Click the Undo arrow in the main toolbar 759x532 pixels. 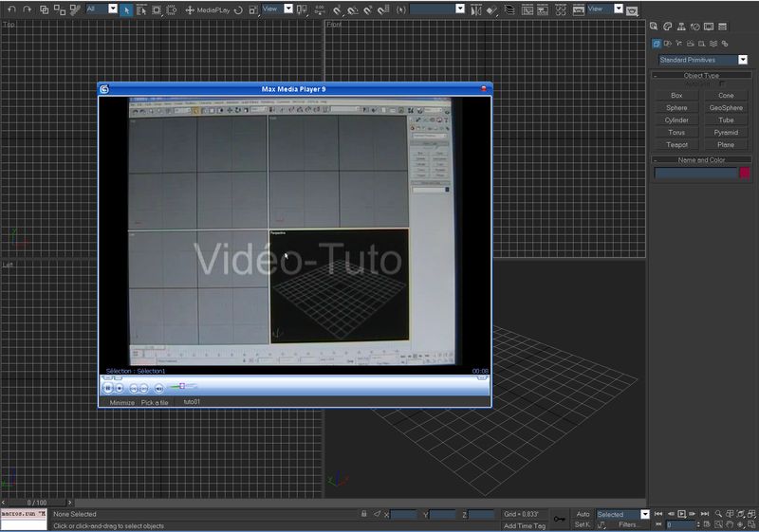[x=12, y=9]
